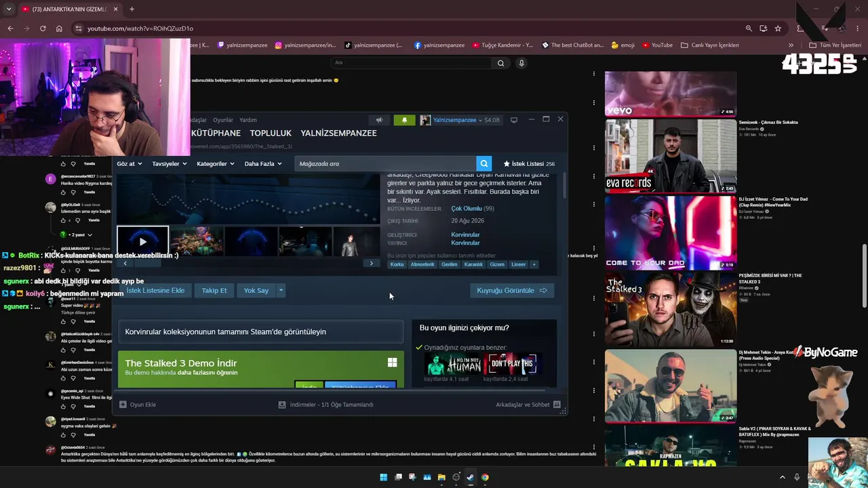Bookmark this page with the star icon

pyautogui.click(x=778, y=28)
